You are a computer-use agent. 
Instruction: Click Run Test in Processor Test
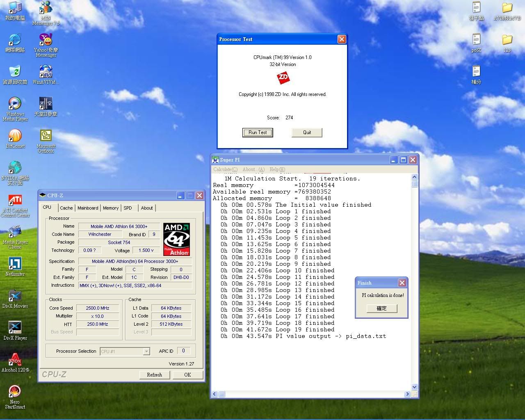(258, 132)
